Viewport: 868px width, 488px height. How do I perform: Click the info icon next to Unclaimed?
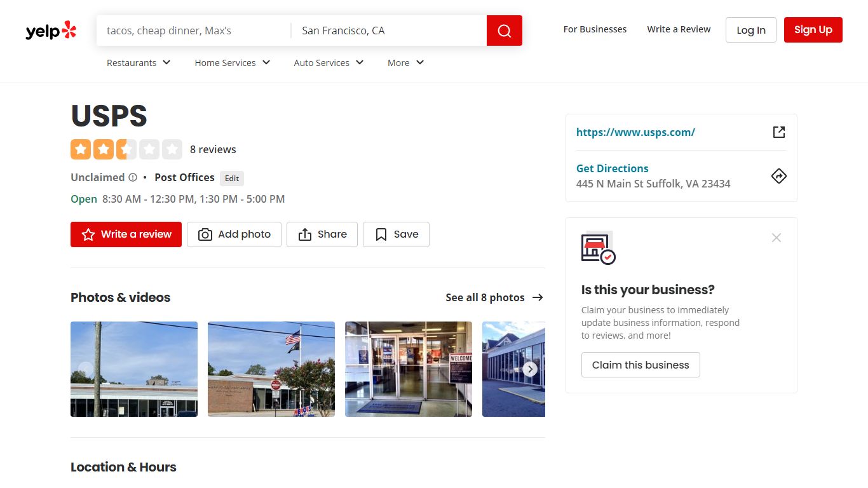tap(133, 177)
